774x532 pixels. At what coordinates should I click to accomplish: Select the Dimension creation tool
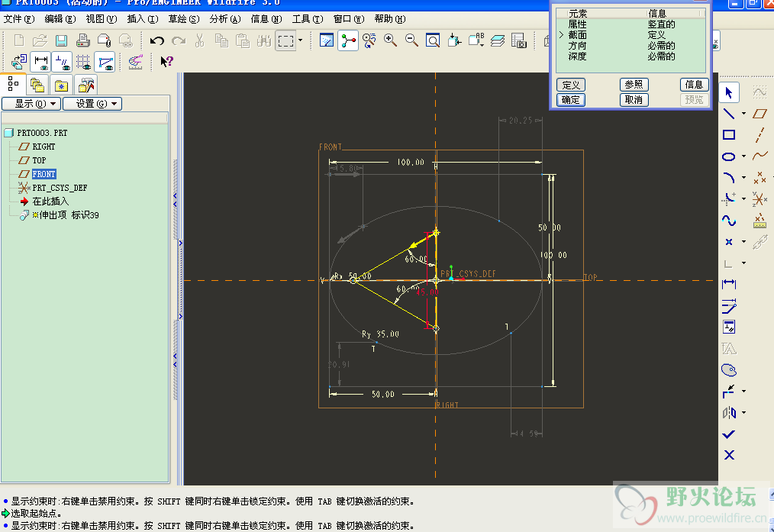pyautogui.click(x=729, y=284)
